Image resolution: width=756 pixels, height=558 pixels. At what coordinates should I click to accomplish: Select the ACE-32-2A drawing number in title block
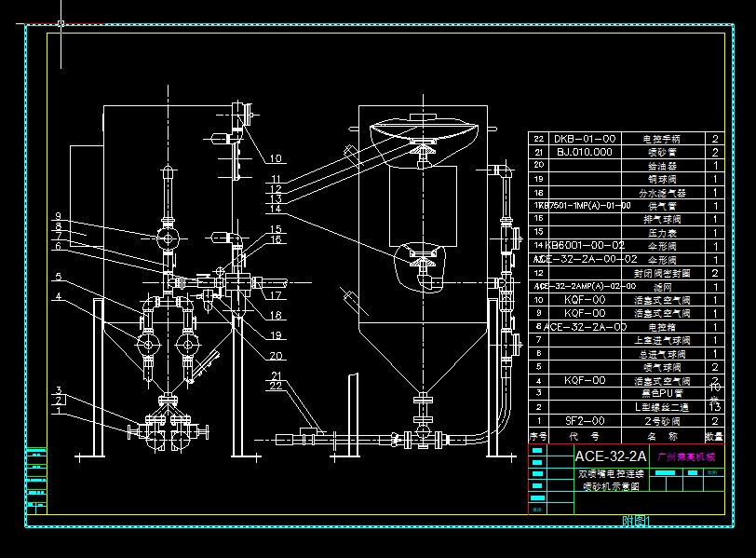tap(611, 456)
